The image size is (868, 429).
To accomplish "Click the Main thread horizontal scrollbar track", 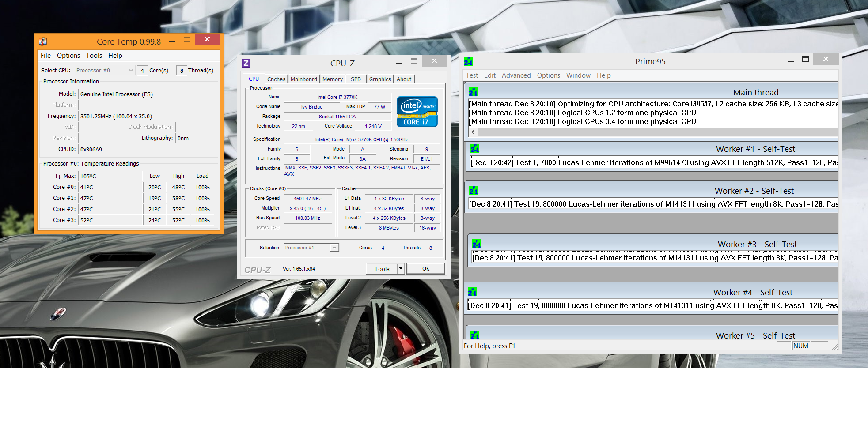I will pyautogui.click(x=657, y=132).
